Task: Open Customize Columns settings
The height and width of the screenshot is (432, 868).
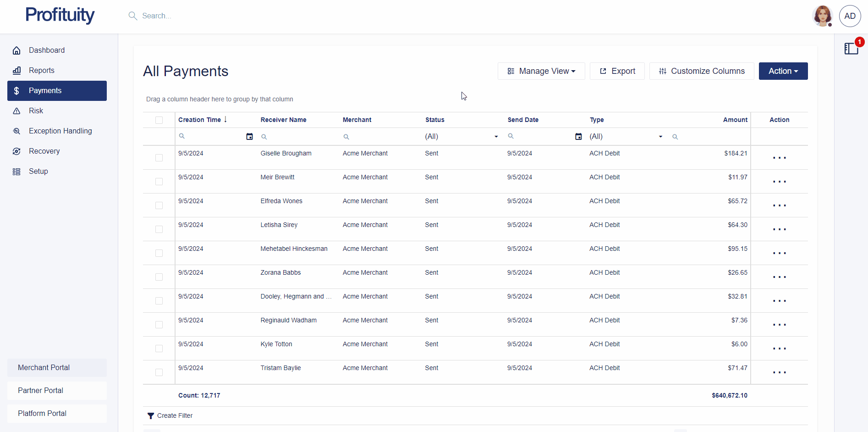Action: pyautogui.click(x=702, y=71)
